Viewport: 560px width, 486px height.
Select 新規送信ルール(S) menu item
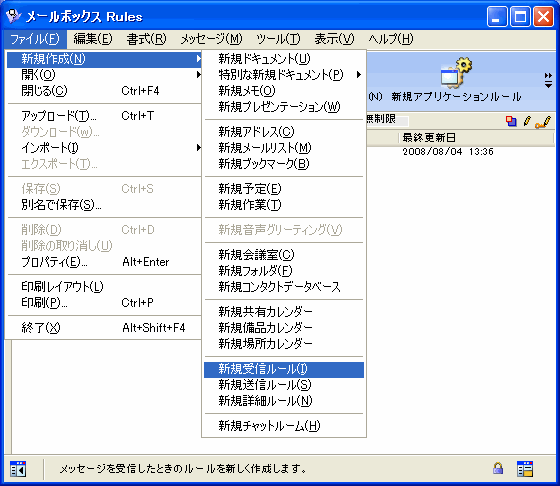coord(284,385)
